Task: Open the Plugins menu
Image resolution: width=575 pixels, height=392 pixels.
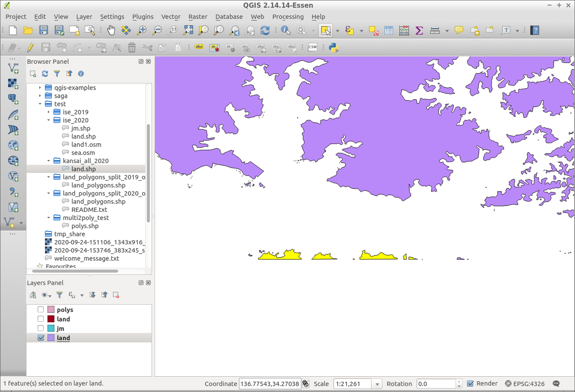Action: (x=143, y=16)
